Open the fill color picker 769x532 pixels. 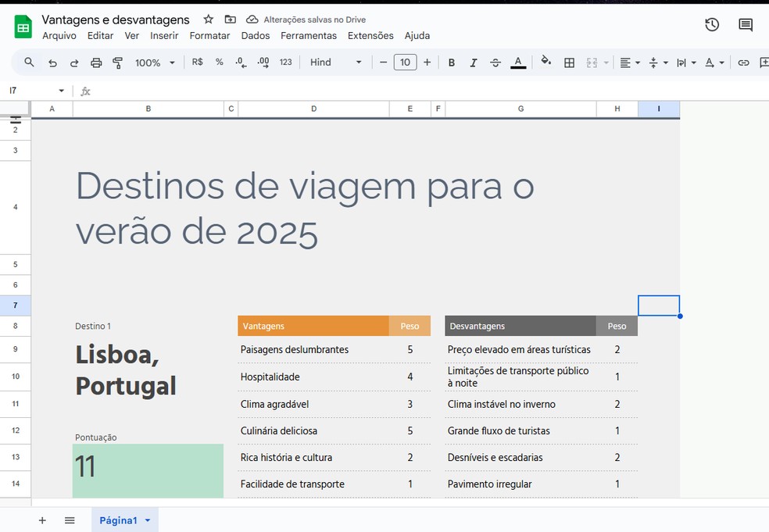tap(545, 62)
